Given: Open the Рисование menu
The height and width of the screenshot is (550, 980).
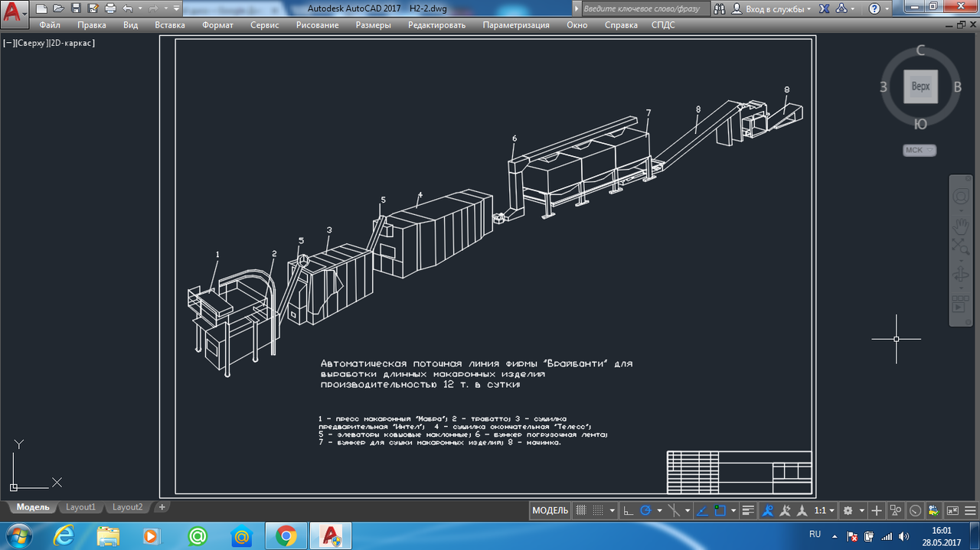Looking at the screenshot, I should 316,24.
